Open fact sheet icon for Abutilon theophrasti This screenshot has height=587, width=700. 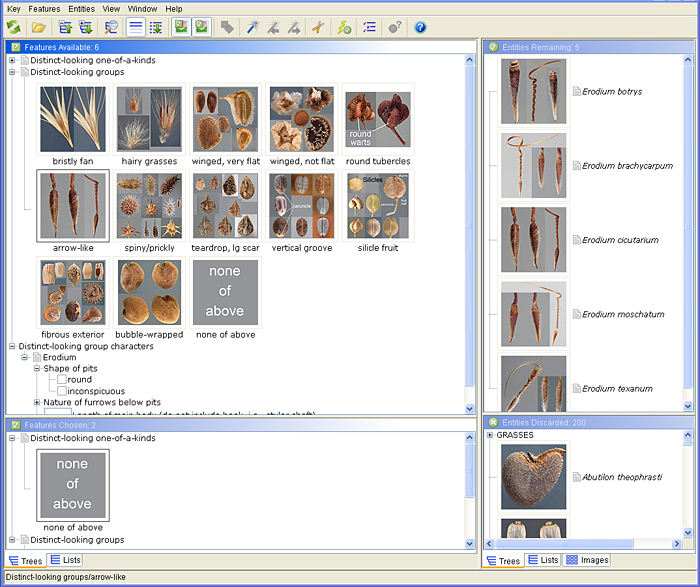(x=577, y=477)
